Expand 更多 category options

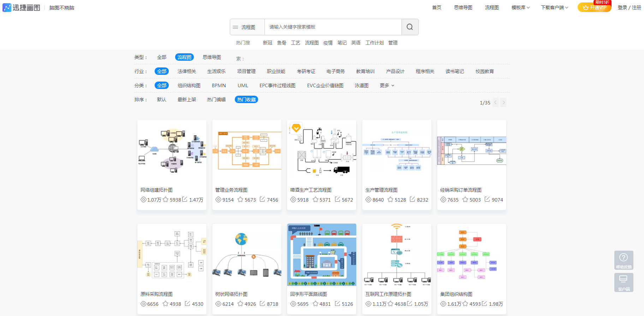click(387, 85)
